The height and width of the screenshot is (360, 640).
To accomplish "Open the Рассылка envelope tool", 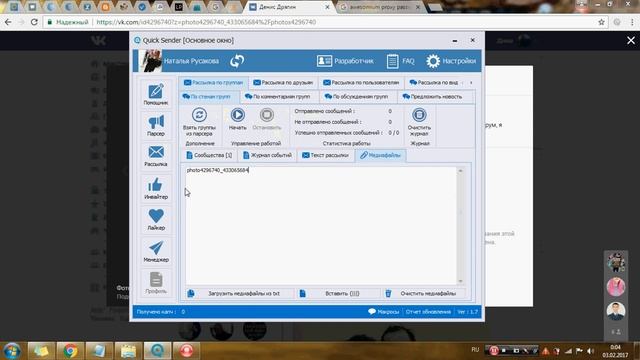I will tap(156, 156).
